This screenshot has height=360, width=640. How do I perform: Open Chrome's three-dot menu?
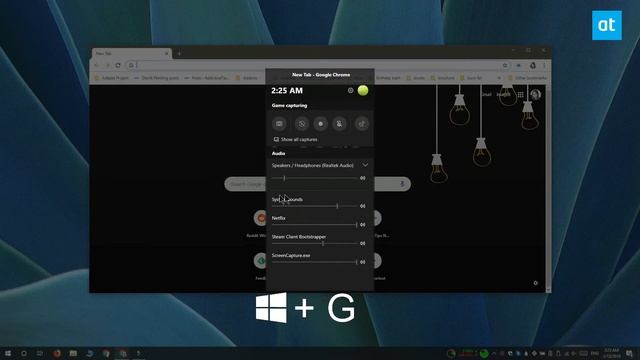pyautogui.click(x=544, y=65)
